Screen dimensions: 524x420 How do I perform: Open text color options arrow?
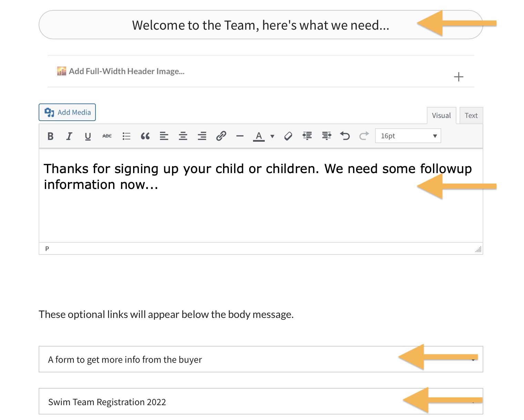[272, 136]
